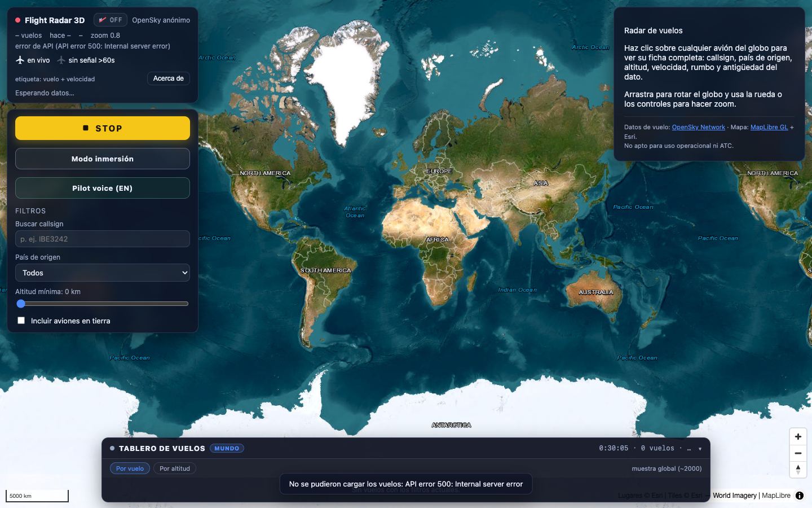
Task: Click the no-signal airplane legend icon
Action: tap(61, 60)
